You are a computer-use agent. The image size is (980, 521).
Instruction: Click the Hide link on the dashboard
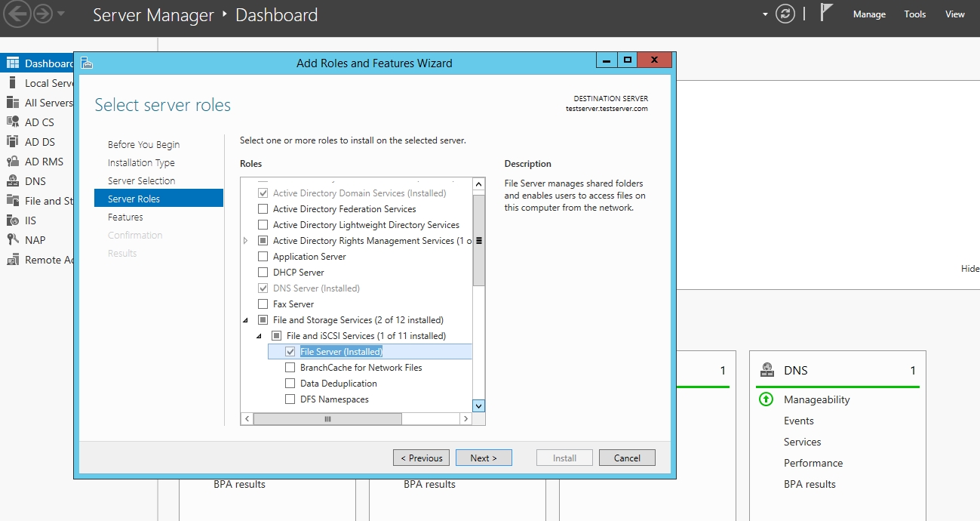click(x=970, y=269)
